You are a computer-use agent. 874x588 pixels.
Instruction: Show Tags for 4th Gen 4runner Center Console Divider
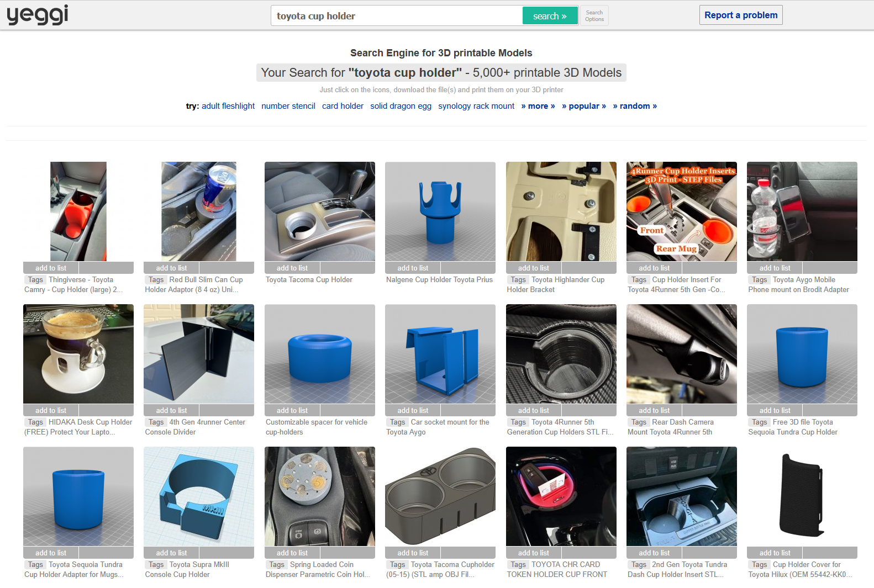point(156,422)
